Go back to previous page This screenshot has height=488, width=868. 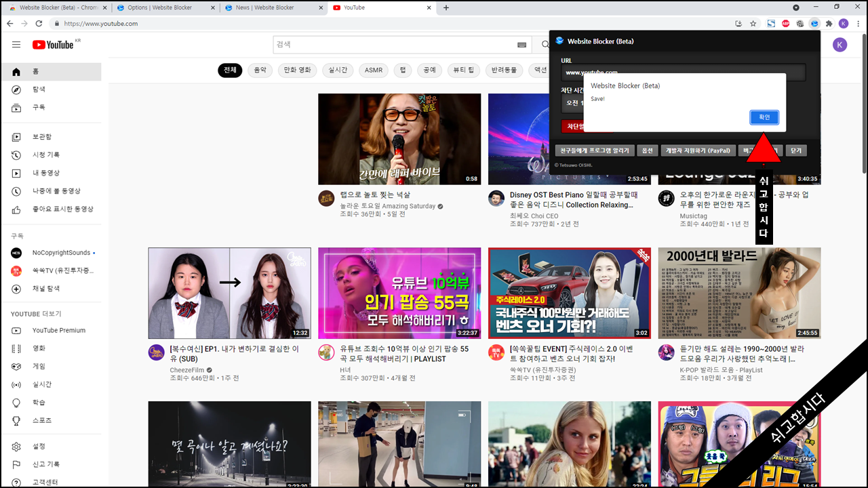click(9, 24)
